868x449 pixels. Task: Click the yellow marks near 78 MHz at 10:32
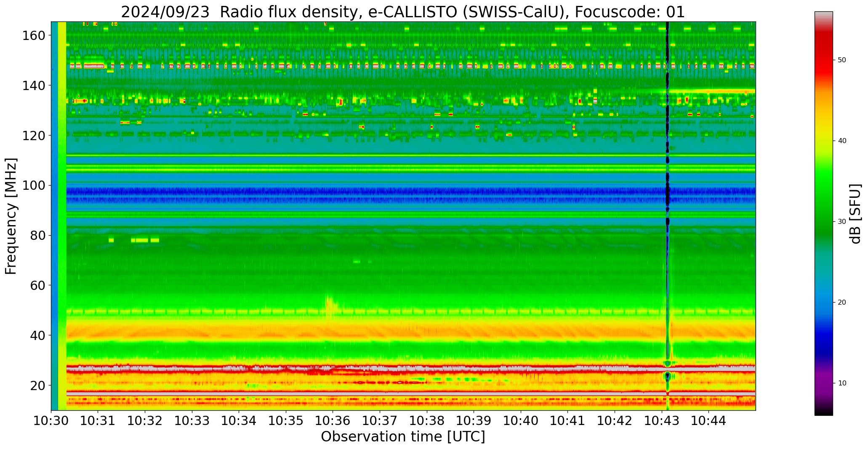[x=145, y=240]
